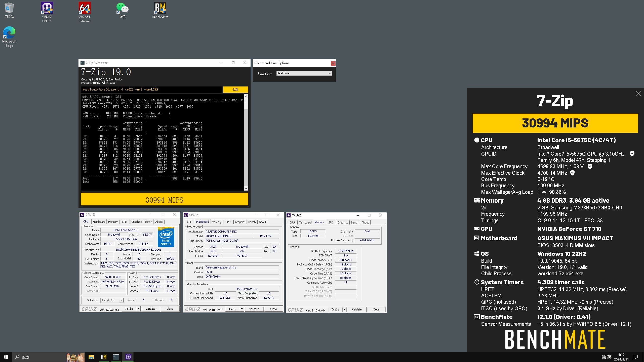This screenshot has height=362, width=644.
Task: Click the CPUID verified shield icon
Action: [632, 154]
